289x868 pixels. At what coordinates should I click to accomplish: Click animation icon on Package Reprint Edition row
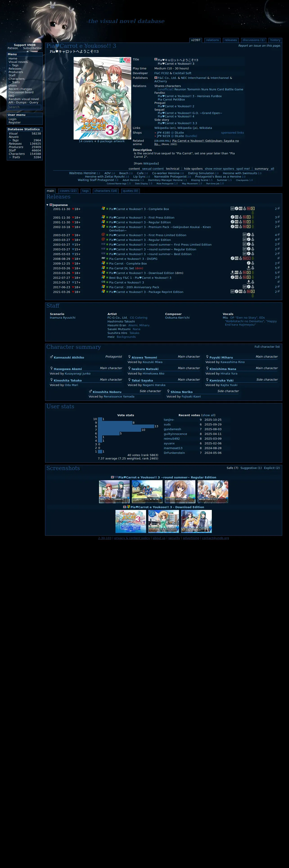click(x=253, y=291)
